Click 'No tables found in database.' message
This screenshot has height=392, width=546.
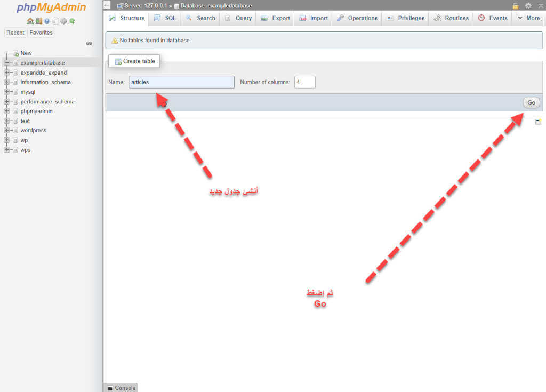[155, 41]
